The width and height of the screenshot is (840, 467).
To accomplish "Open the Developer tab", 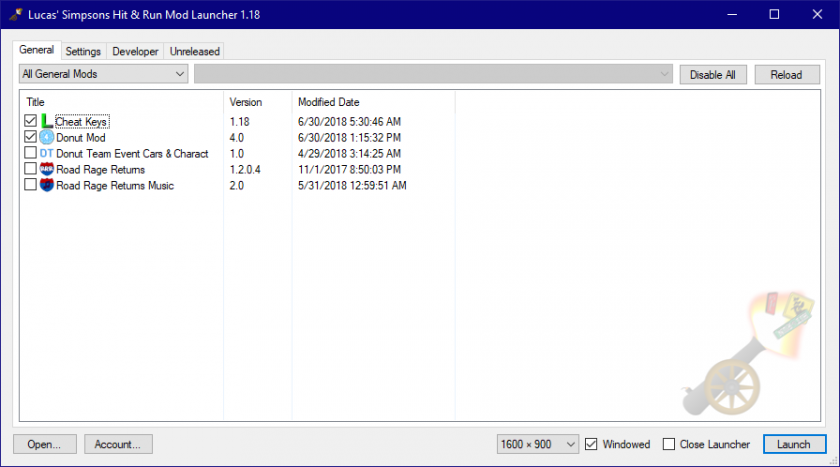I will tap(135, 51).
